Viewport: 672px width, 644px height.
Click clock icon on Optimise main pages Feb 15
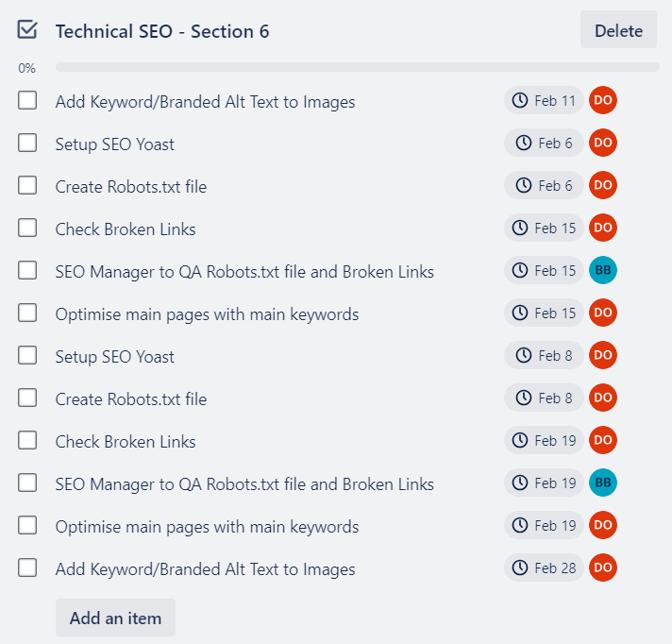pos(519,314)
